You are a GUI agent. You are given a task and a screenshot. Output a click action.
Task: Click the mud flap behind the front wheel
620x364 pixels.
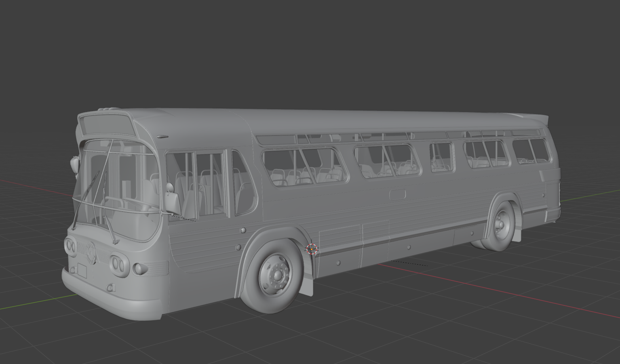pyautogui.click(x=308, y=282)
